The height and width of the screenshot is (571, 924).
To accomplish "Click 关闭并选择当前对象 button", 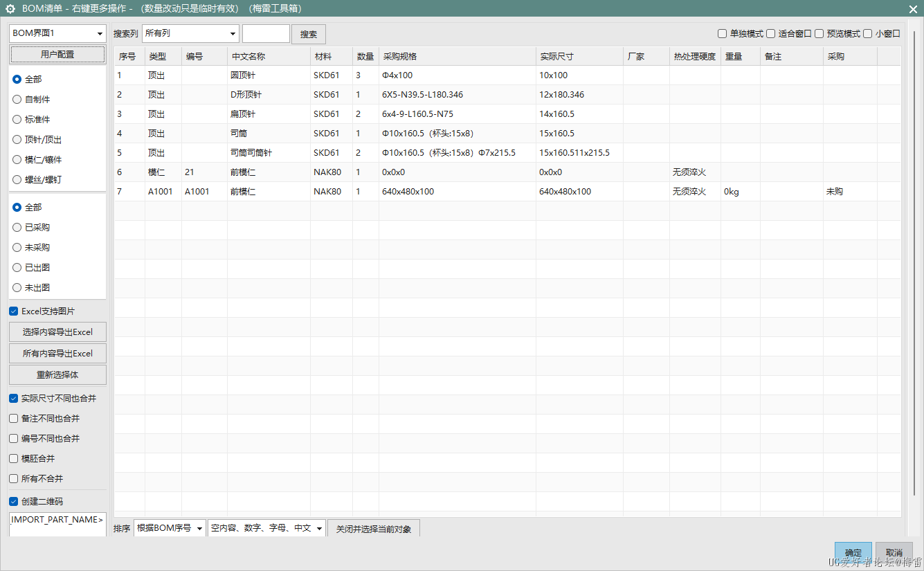I will click(x=374, y=529).
